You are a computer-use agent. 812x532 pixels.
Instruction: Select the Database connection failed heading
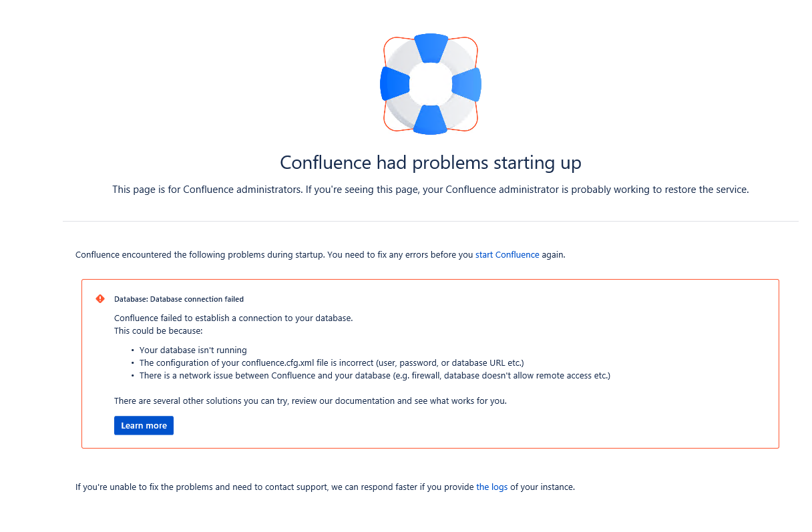click(178, 299)
